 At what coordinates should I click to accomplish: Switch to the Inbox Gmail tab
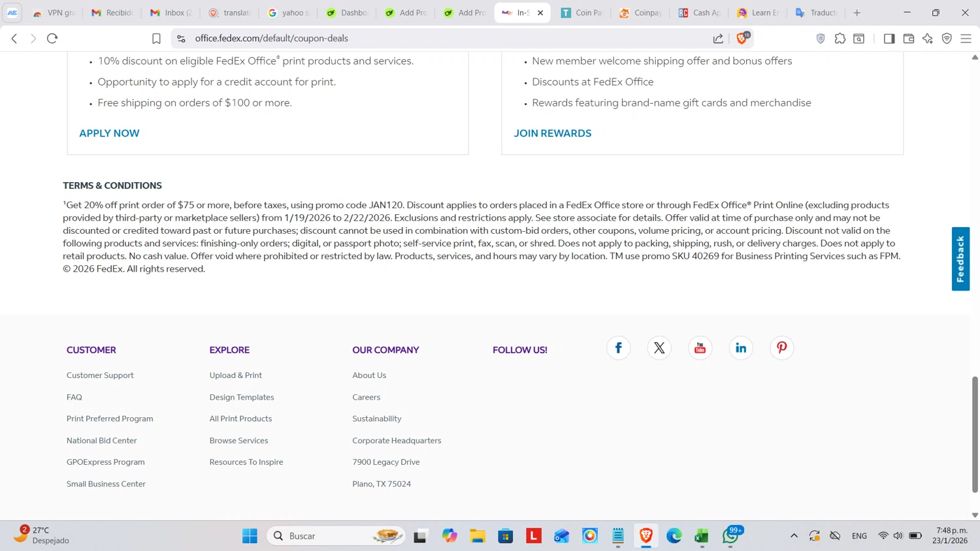pyautogui.click(x=171, y=12)
